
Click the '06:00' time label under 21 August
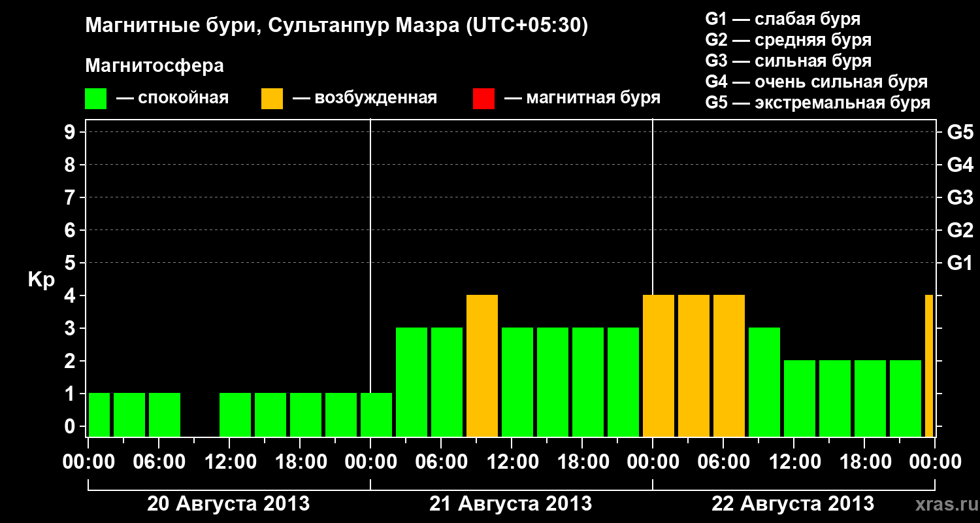(x=440, y=462)
